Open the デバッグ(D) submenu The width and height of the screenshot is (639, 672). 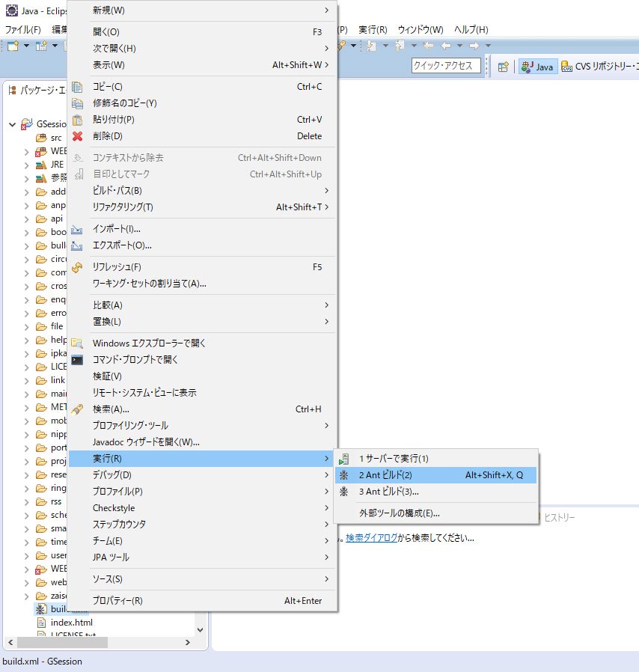click(x=203, y=475)
